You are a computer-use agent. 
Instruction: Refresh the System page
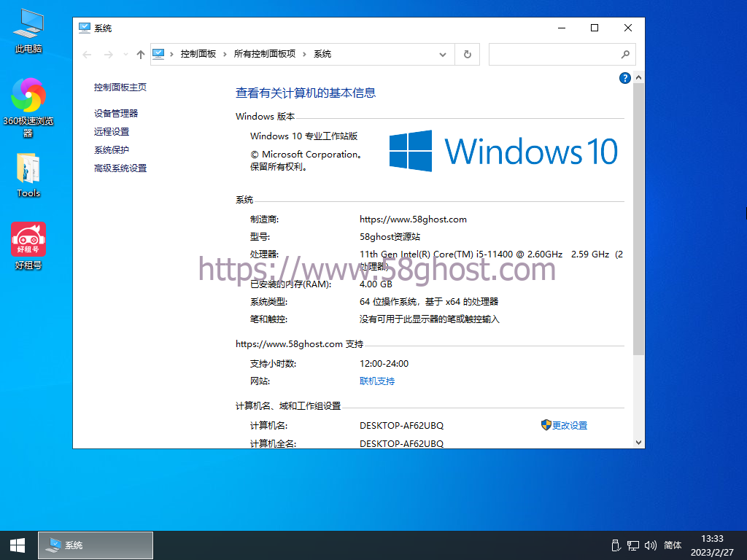[x=468, y=54]
